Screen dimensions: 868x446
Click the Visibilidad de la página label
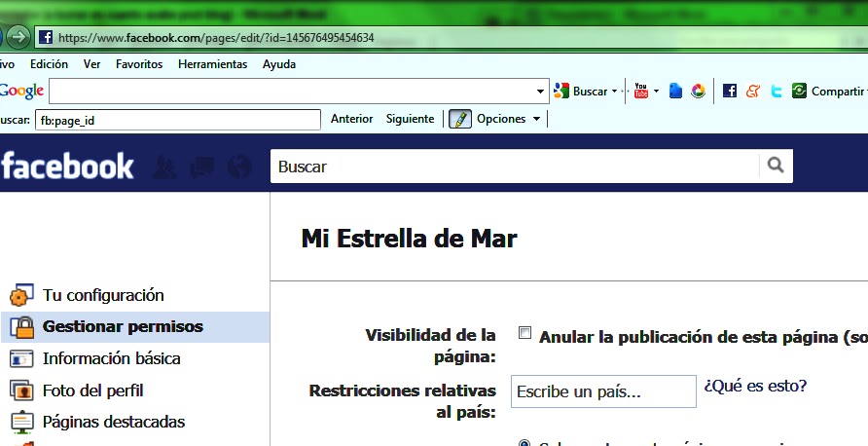(431, 347)
